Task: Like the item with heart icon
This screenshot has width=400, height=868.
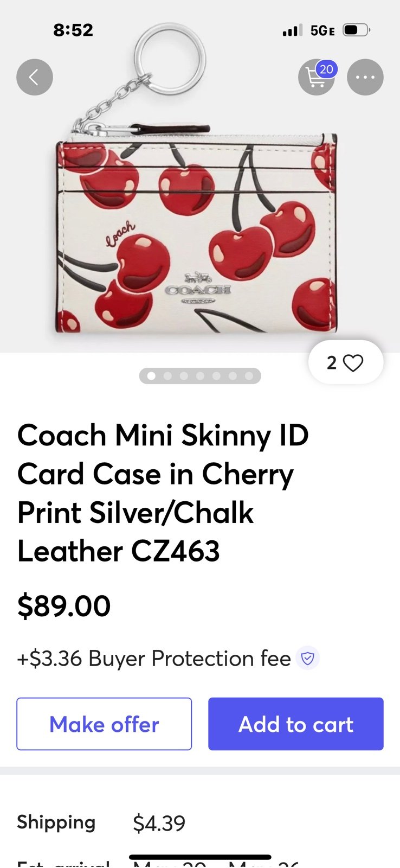Action: [x=346, y=362]
